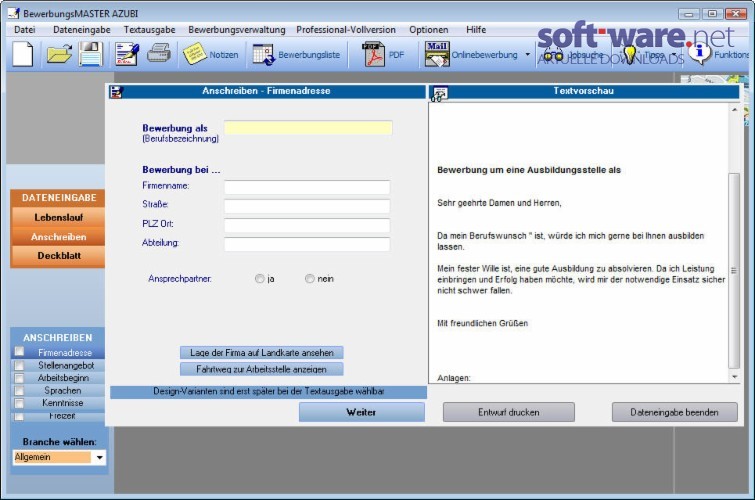This screenshot has height=500, width=755.
Task: Open the Professional-Vollversion menu
Action: (x=346, y=29)
